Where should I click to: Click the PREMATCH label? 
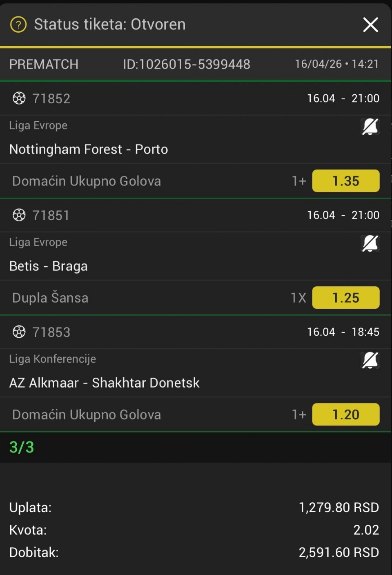pos(44,64)
